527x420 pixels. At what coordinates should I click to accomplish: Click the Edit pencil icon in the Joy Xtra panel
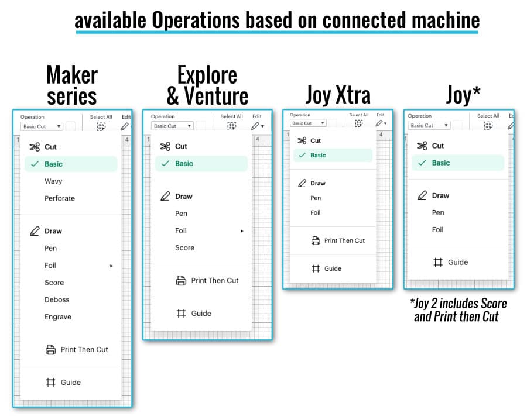[x=379, y=123]
